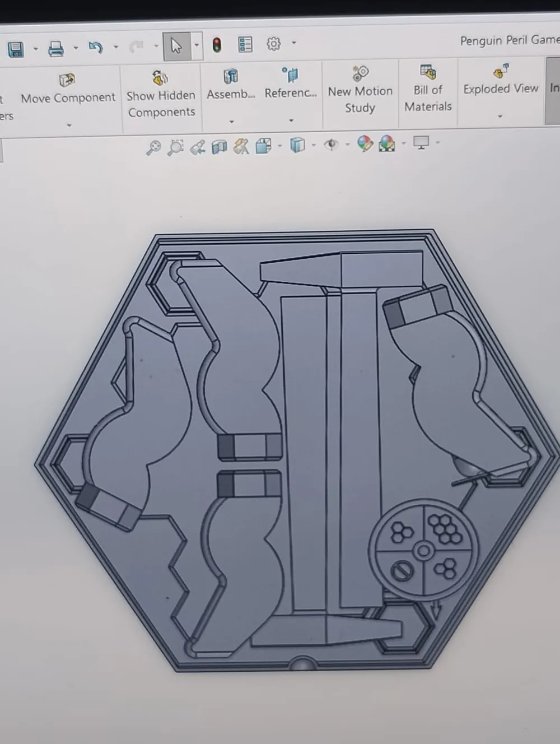Viewport: 560px width, 744px height.
Task: Toggle the Select cursor tool
Action: tap(176, 46)
